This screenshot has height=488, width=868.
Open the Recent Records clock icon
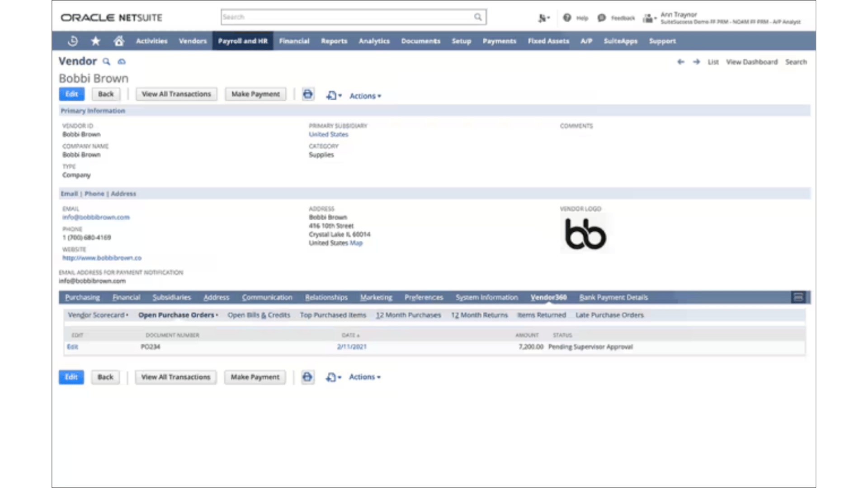pos(73,41)
